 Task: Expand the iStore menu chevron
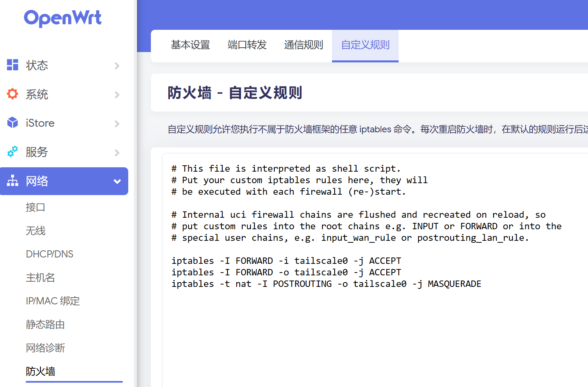(x=117, y=124)
